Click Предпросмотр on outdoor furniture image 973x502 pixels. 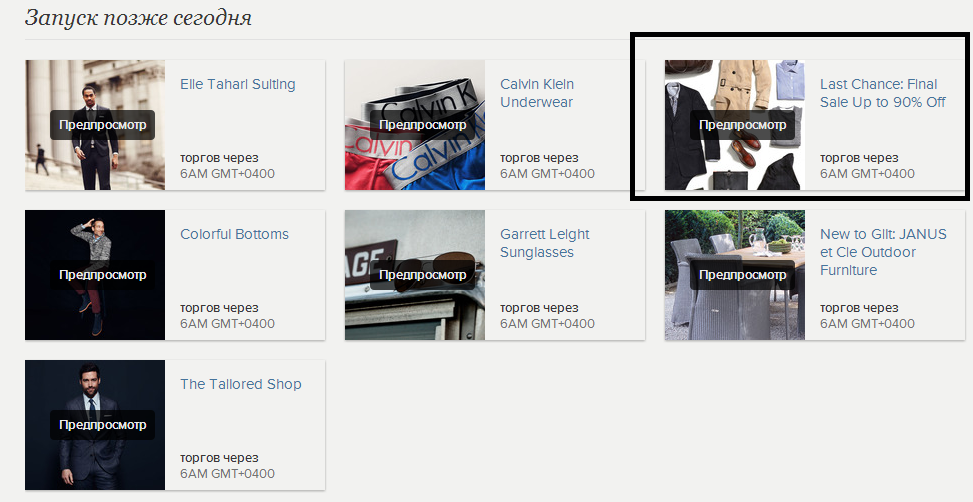742,275
